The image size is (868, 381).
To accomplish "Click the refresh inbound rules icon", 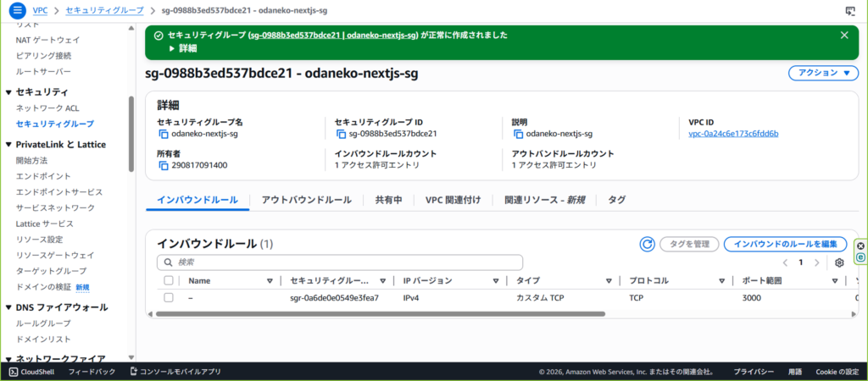I will pos(646,244).
